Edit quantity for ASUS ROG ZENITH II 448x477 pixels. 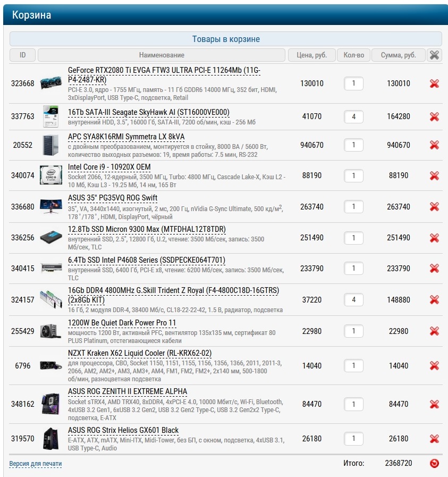click(353, 404)
